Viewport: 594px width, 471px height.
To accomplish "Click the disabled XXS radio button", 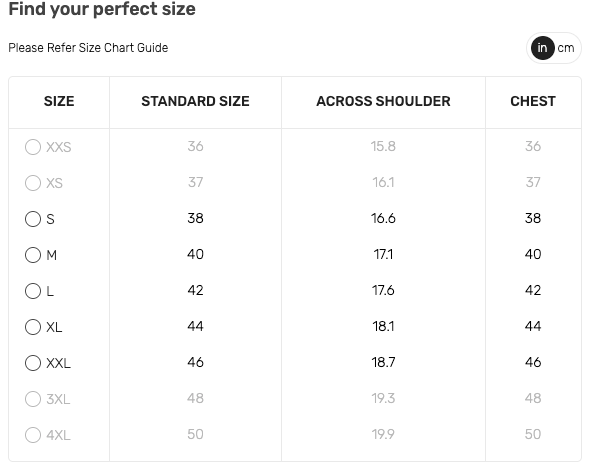I will (x=33, y=147).
